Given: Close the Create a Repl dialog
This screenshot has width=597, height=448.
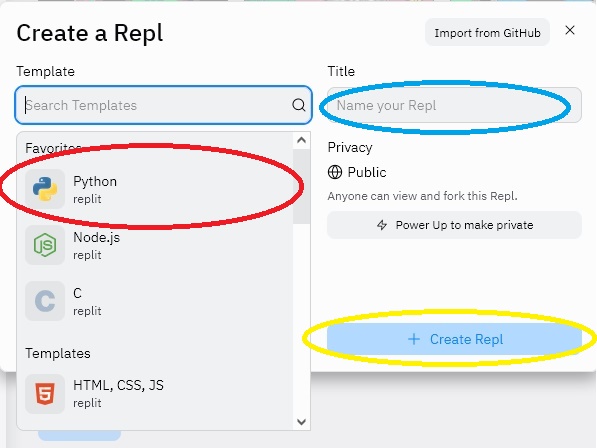Looking at the screenshot, I should pos(570,30).
